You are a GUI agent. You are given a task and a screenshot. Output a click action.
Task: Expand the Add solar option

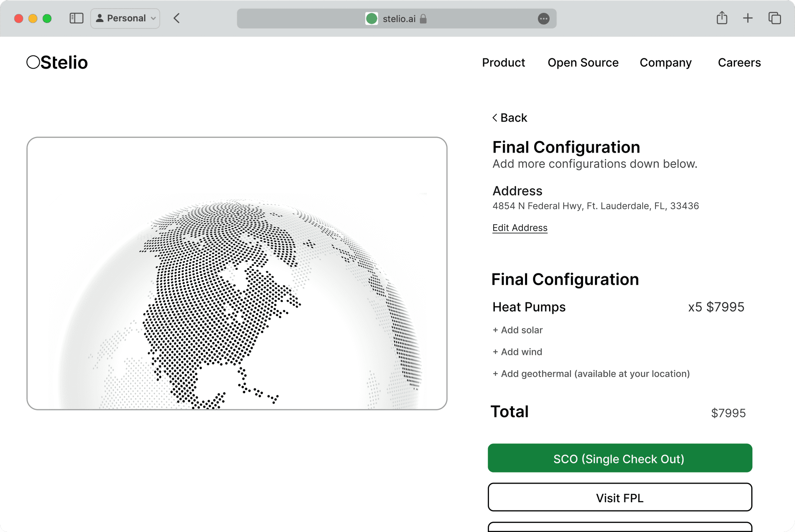(518, 330)
